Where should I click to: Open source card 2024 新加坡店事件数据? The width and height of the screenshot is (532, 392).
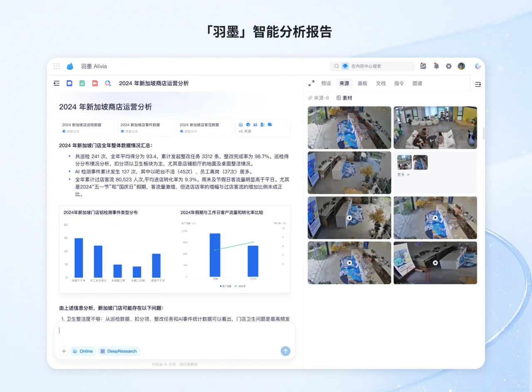[145, 128]
